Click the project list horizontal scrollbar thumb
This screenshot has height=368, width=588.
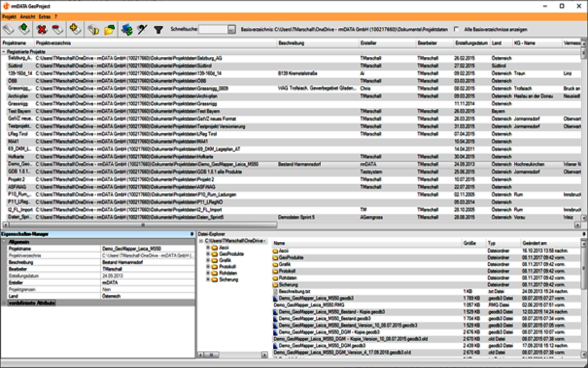[x=143, y=225]
